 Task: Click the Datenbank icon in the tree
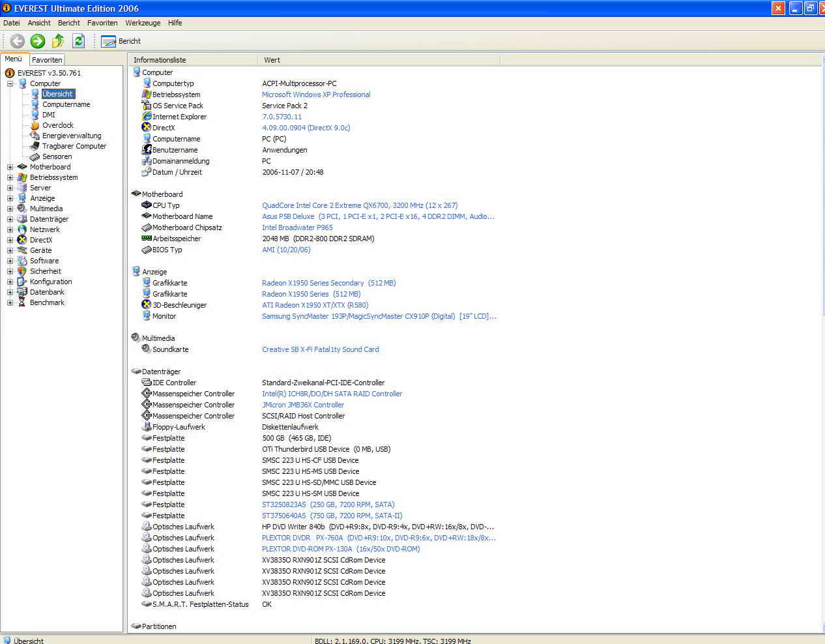(22, 292)
